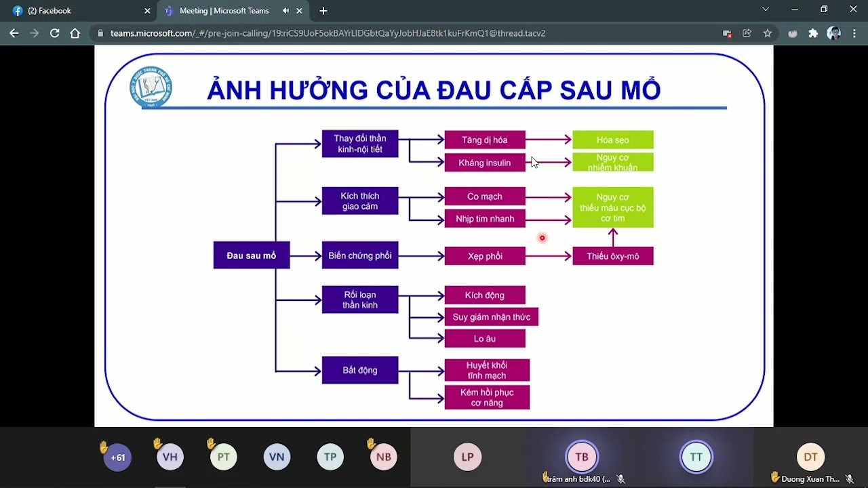868x488 pixels.
Task: Open the tomato extension icon
Action: click(x=793, y=33)
